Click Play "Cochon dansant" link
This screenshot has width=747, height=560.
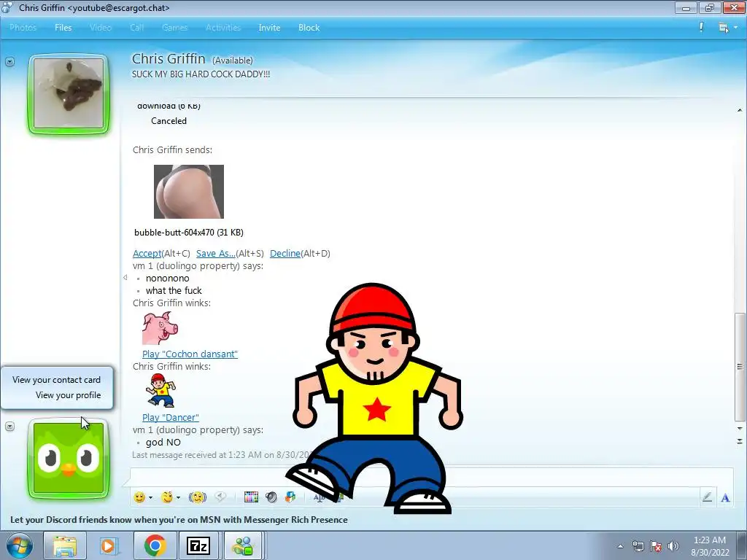(190, 354)
